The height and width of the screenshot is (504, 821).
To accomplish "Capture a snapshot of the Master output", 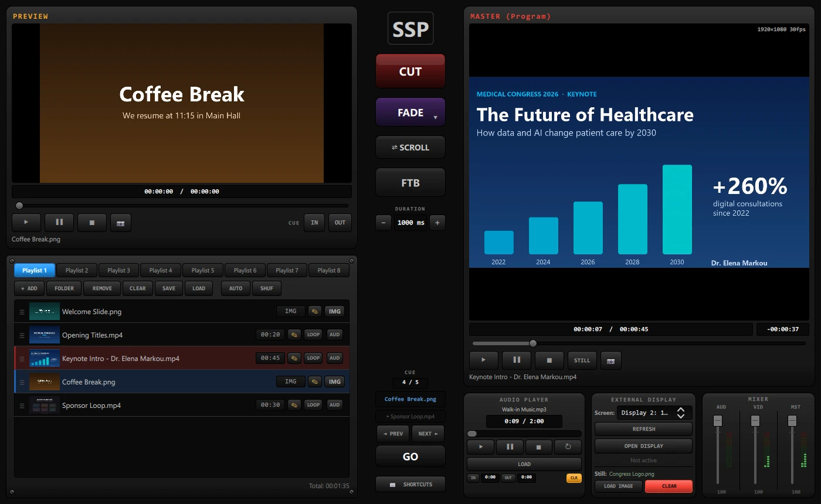I will [610, 360].
